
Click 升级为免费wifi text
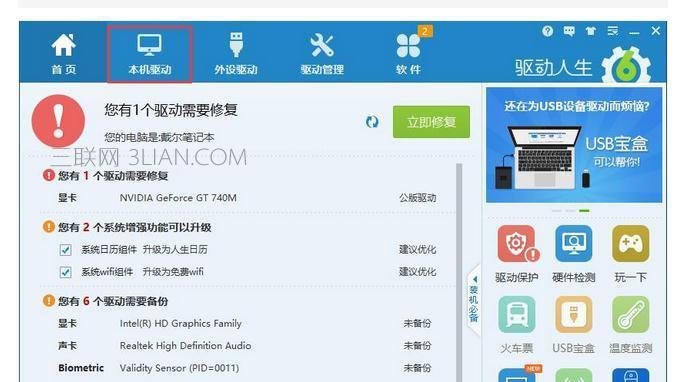point(173,271)
